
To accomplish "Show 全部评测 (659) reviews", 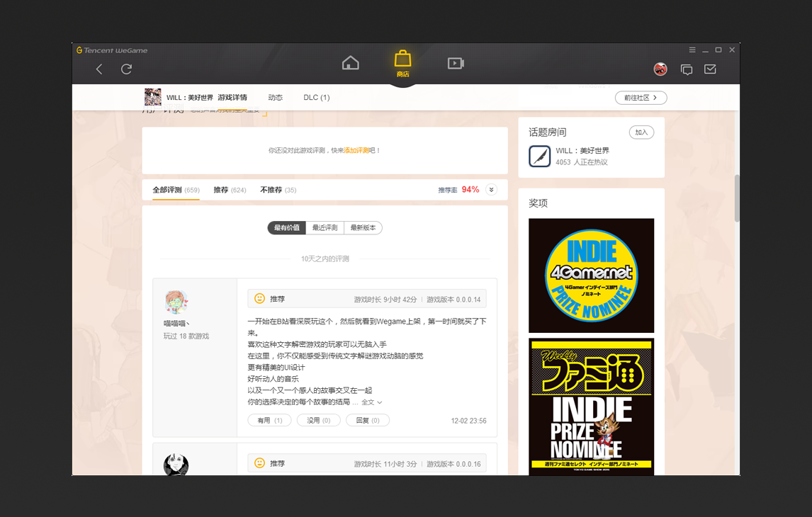I will point(176,190).
